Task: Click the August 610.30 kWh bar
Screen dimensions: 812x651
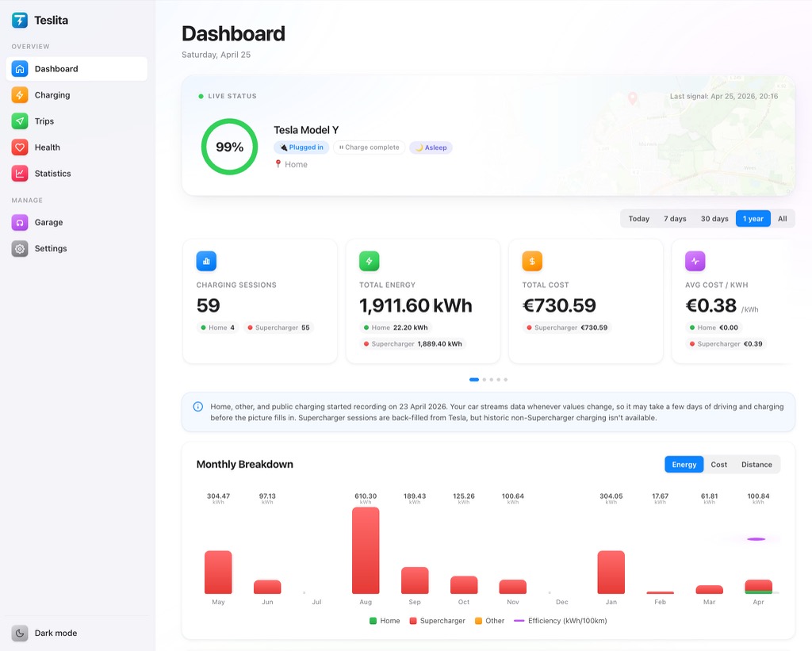Action: [x=366, y=550]
